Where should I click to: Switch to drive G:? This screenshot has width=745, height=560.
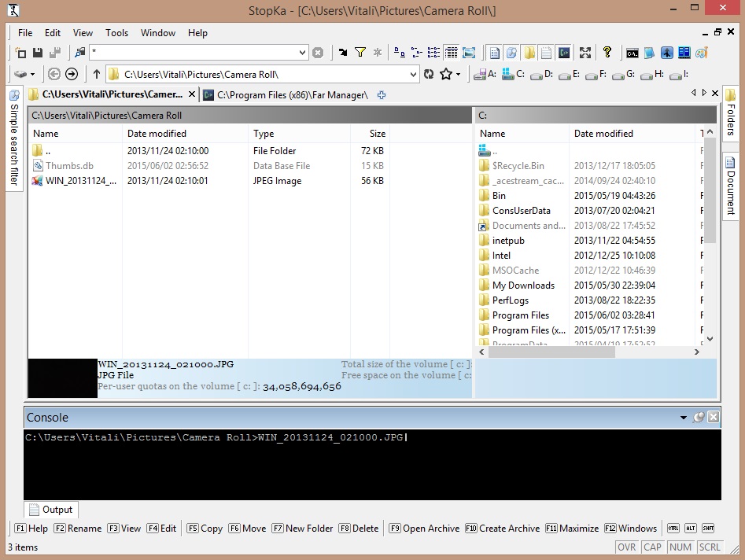623,75
